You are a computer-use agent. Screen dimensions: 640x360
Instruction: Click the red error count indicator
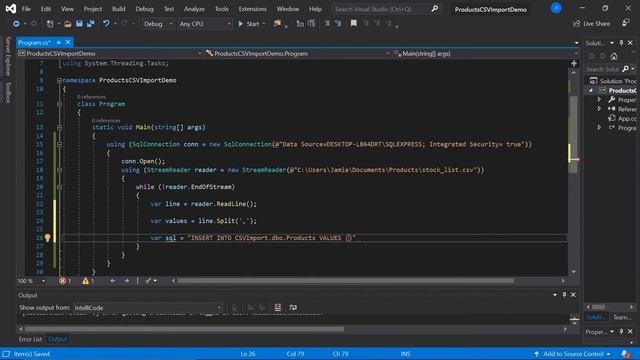click(64, 281)
